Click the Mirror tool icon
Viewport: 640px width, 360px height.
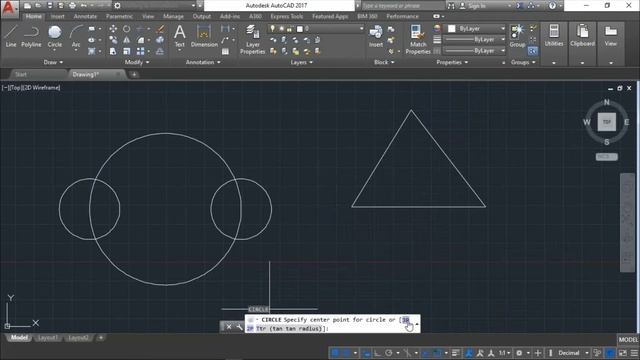pos(127,40)
